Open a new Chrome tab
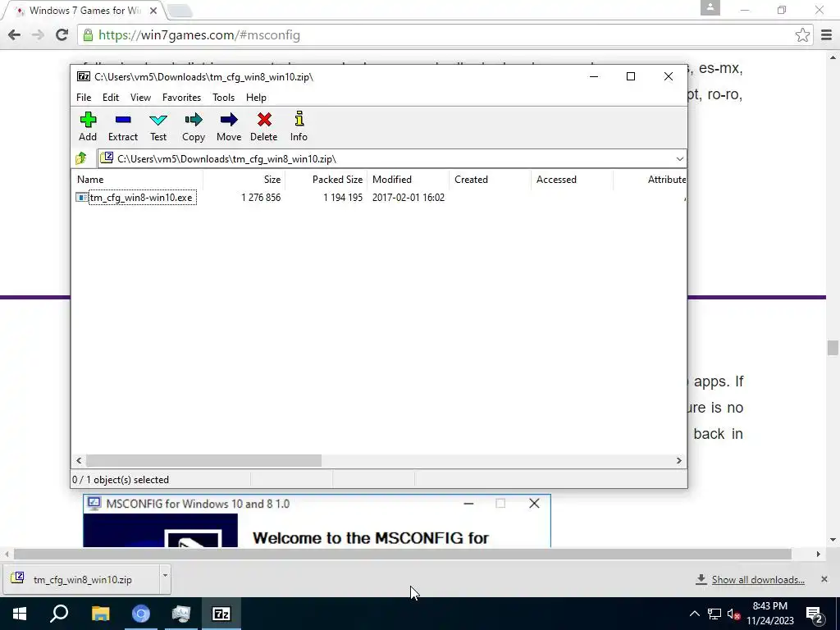The width and height of the screenshot is (840, 630). (180, 10)
